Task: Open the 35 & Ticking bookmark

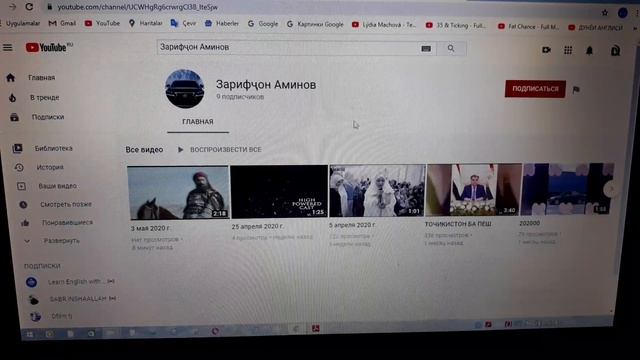Action: pyautogui.click(x=456, y=26)
